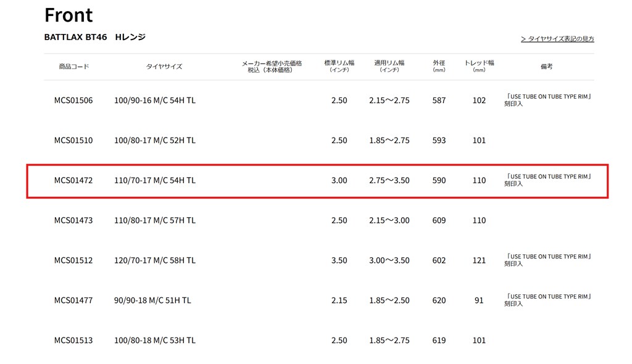This screenshot has width=632, height=364.
Task: Select tire size 90/90-18 M/C 51H TL
Action: point(152,300)
